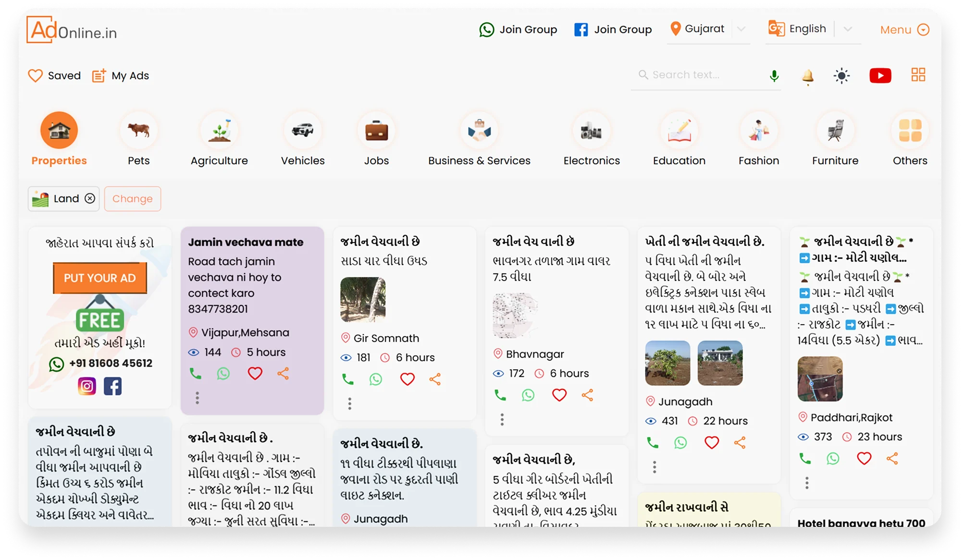Contact WhatsApp number +91 81608 45612

(101, 364)
